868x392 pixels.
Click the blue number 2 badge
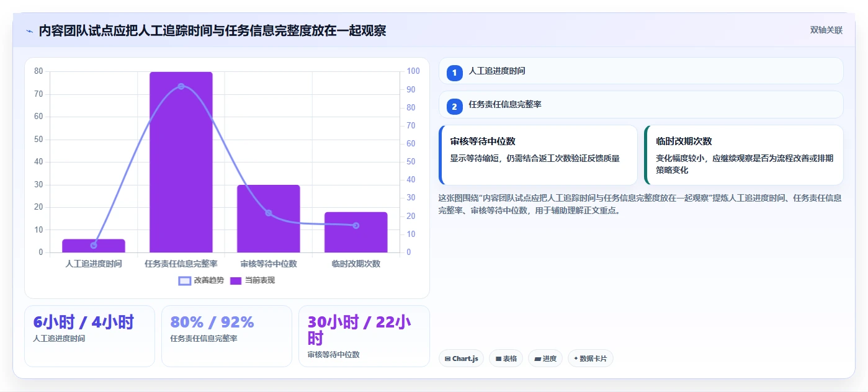click(x=455, y=107)
